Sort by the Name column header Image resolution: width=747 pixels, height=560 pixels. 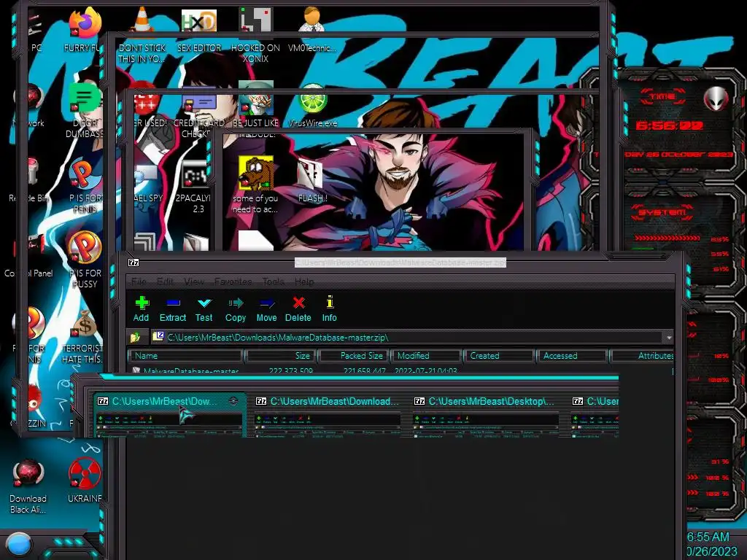[x=185, y=356]
